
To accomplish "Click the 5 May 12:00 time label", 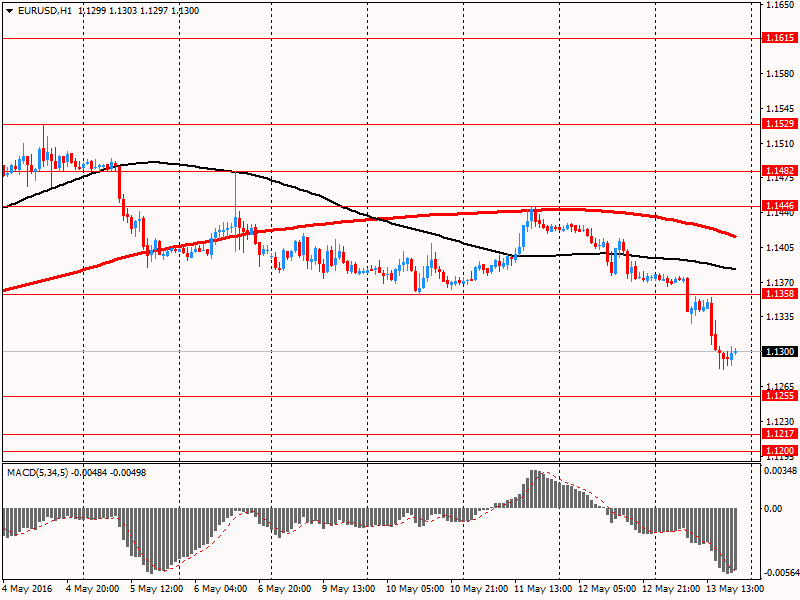I will click(157, 589).
